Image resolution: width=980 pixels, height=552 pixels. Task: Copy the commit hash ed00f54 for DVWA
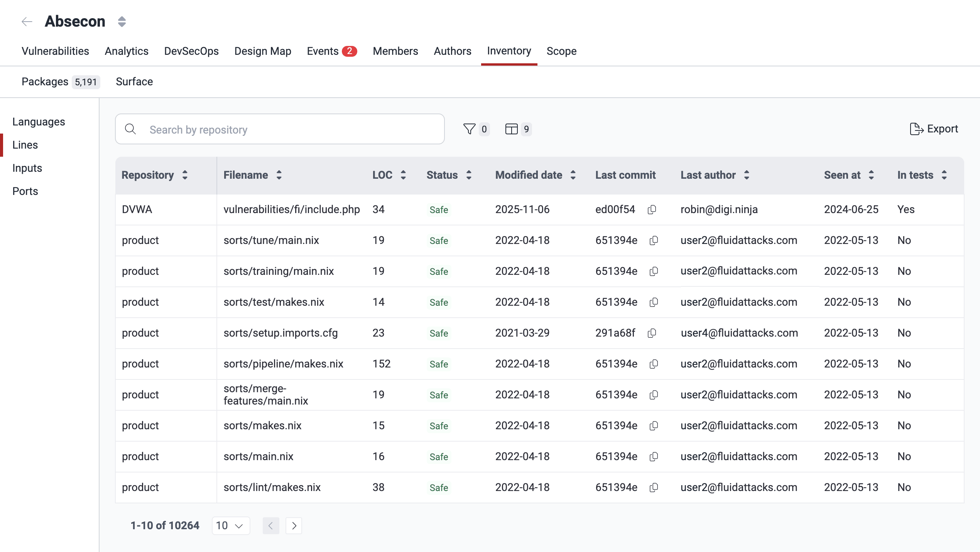click(652, 210)
